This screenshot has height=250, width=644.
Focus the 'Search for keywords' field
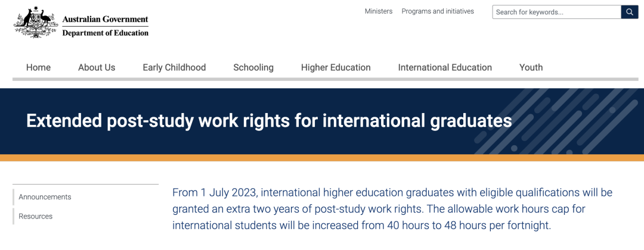point(556,12)
